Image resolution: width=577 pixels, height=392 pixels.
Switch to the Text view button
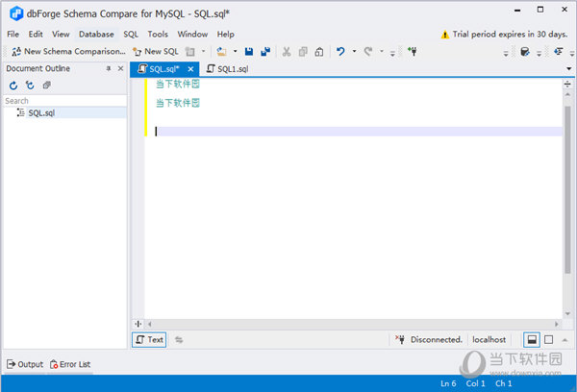pos(149,340)
